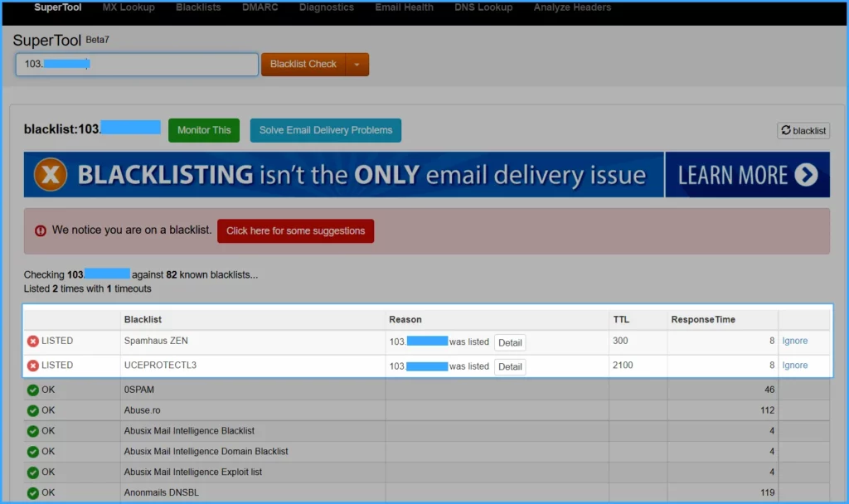Screen dimensions: 849x504
Task: Open the MX Lookup tab
Action: click(129, 7)
